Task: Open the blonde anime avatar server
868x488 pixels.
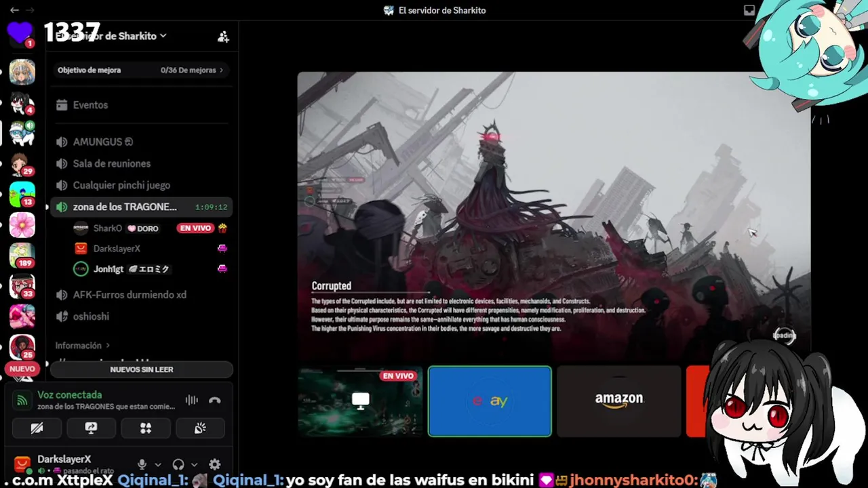Action: click(x=22, y=72)
